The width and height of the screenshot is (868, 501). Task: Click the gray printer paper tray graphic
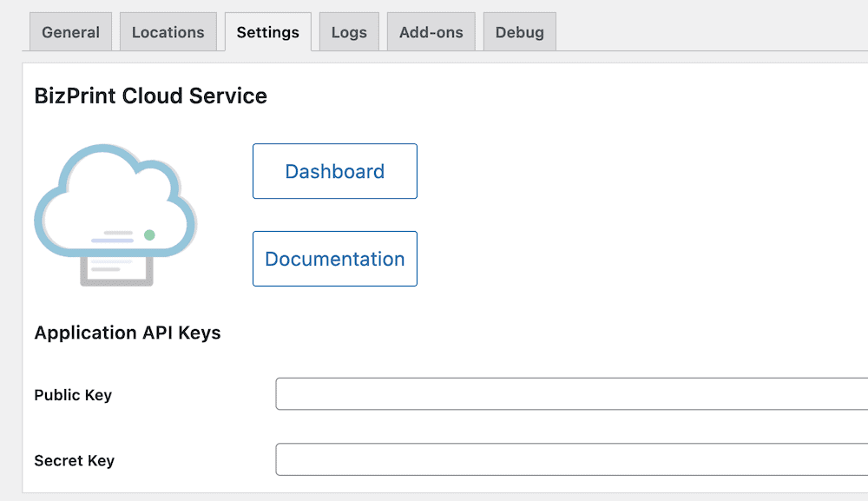[x=116, y=272]
